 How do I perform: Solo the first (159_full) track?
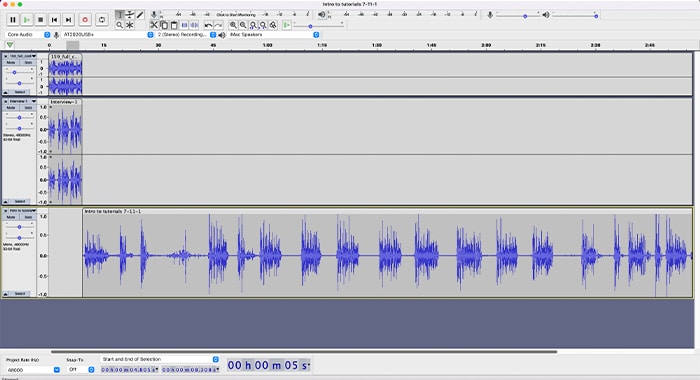click(x=28, y=63)
